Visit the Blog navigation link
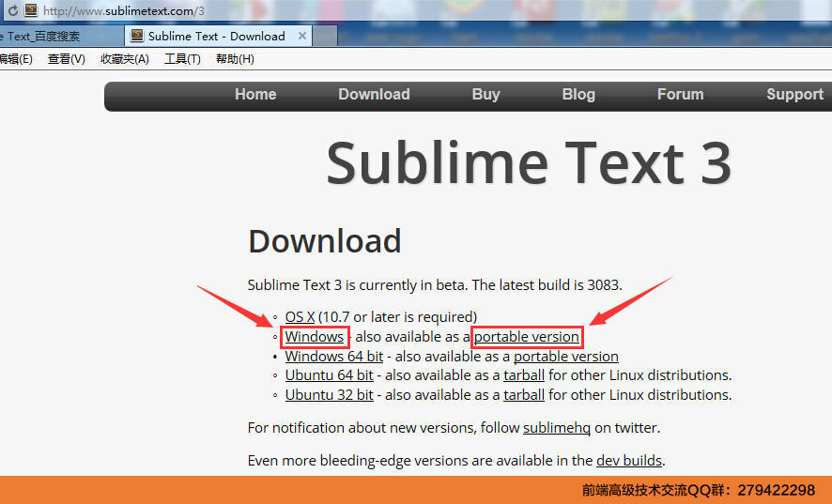832x504 pixels. coord(578,95)
